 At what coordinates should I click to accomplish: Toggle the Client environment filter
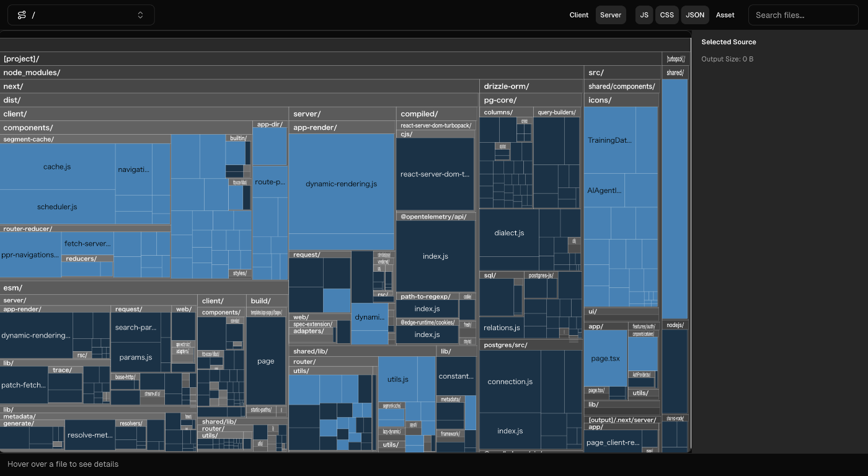pyautogui.click(x=579, y=15)
